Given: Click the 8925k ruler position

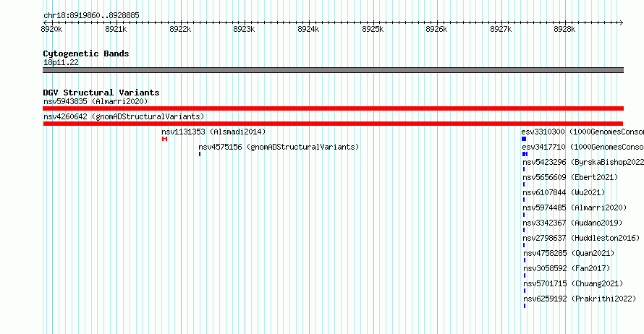Looking at the screenshot, I should (x=373, y=29).
